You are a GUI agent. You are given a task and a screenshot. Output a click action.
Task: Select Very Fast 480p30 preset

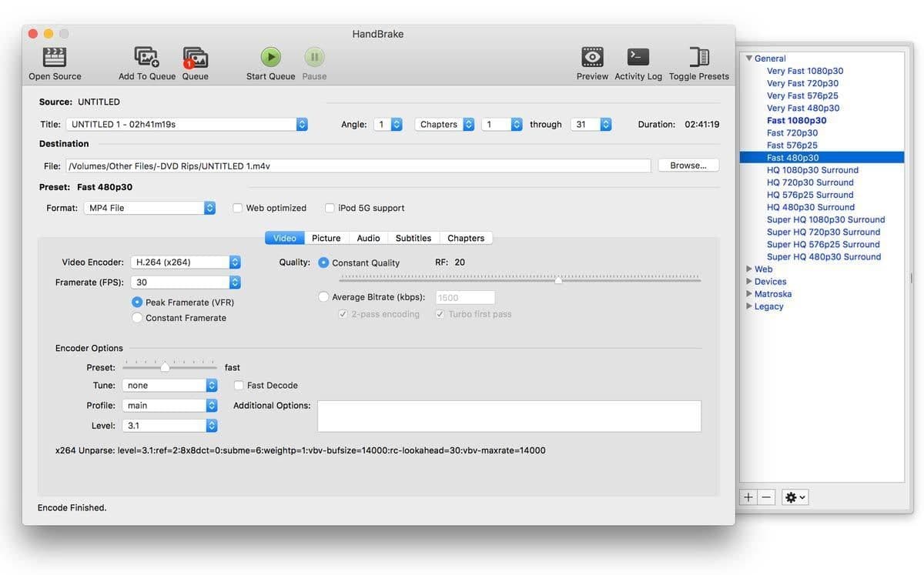pyautogui.click(x=803, y=108)
